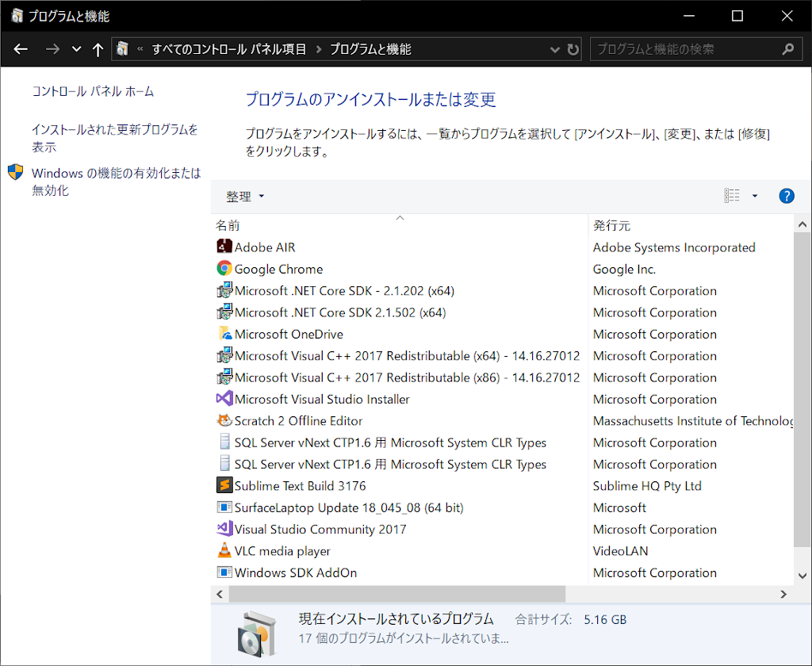Click installed programs details pane icon
The width and height of the screenshot is (812, 666).
(x=256, y=633)
